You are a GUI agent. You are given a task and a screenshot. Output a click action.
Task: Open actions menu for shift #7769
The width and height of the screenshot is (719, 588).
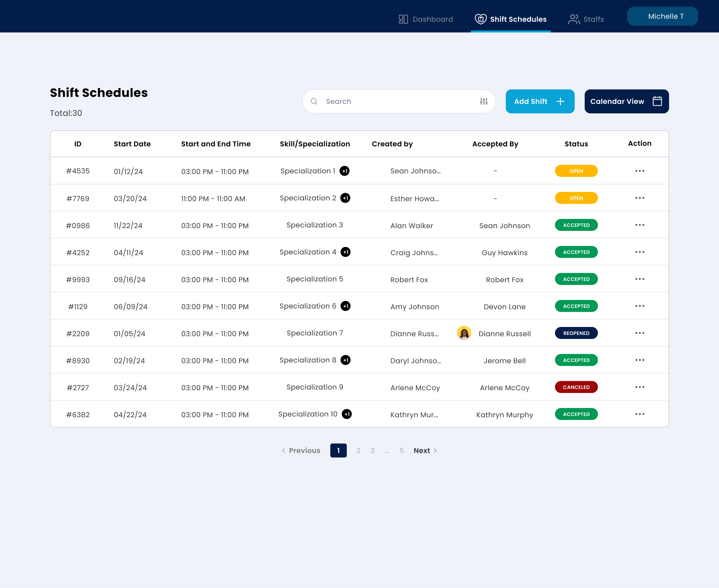coord(639,198)
